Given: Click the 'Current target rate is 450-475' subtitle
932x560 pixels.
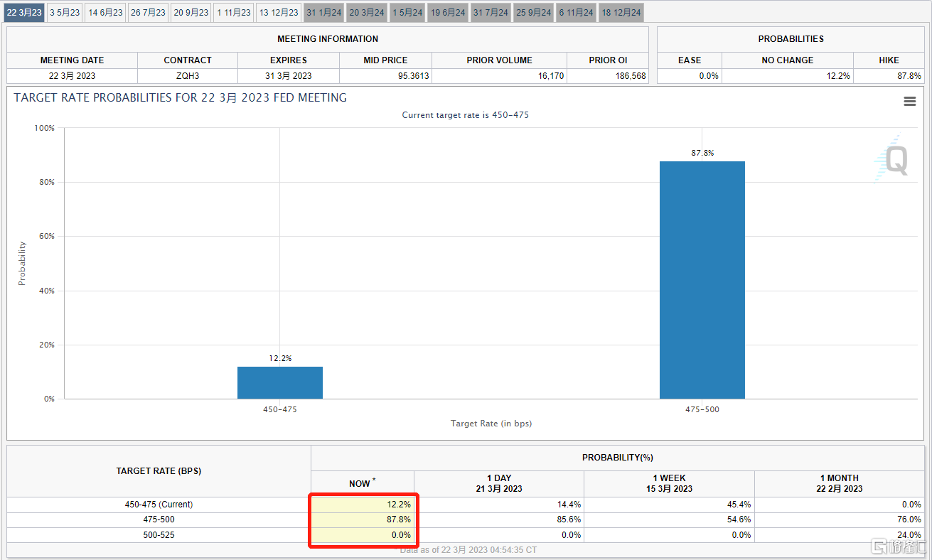Looking at the screenshot, I should pos(466,115).
